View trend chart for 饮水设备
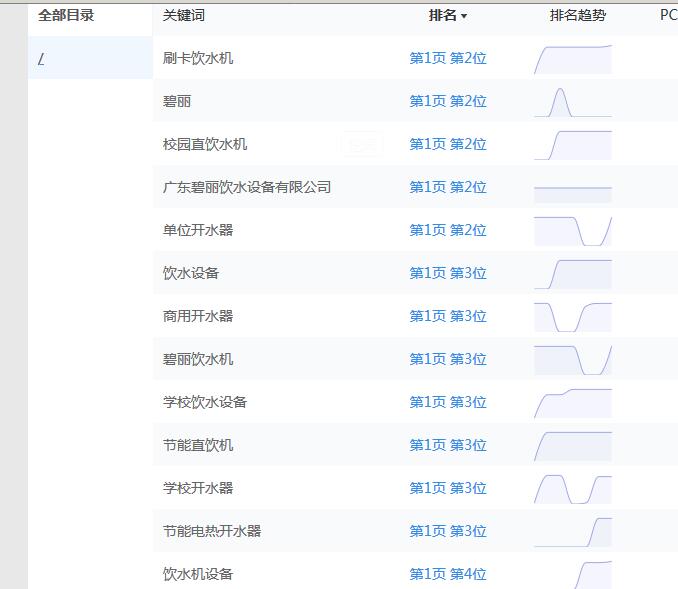This screenshot has height=589, width=678. tap(573, 274)
